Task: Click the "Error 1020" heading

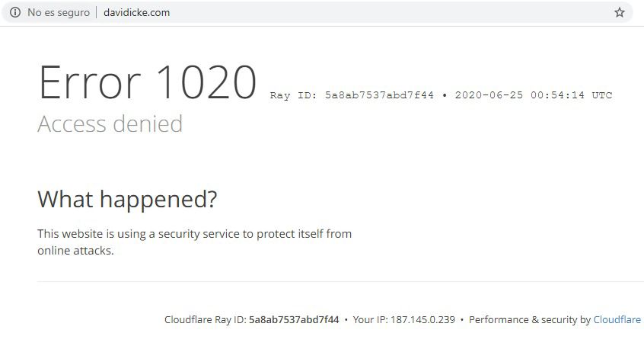Action: coord(148,82)
